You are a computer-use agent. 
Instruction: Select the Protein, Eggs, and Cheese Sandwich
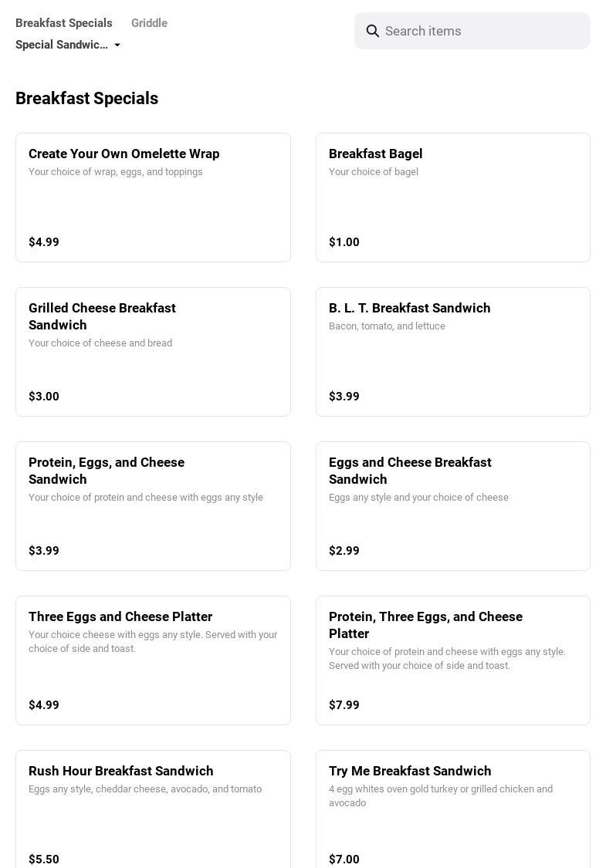click(x=153, y=506)
